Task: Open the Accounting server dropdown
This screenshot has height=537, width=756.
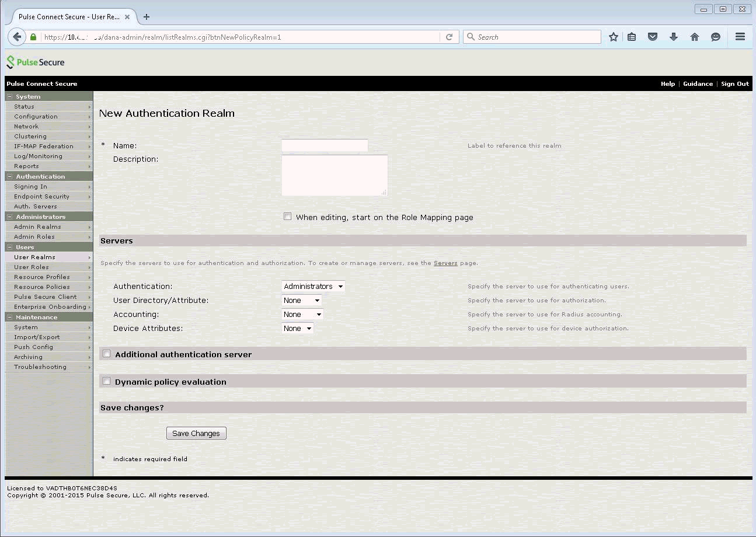Action: [302, 315]
